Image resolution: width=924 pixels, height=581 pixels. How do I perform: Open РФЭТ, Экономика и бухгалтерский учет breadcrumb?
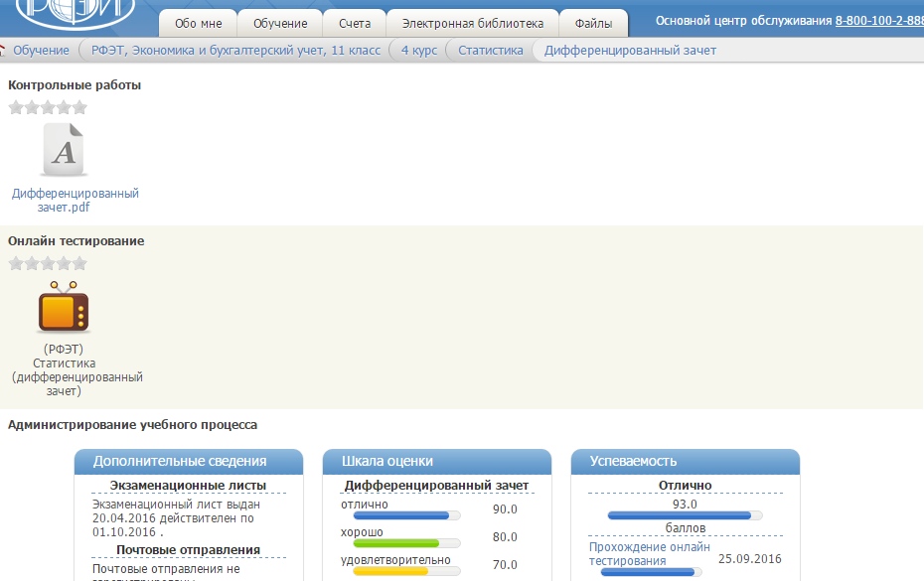[x=235, y=51]
